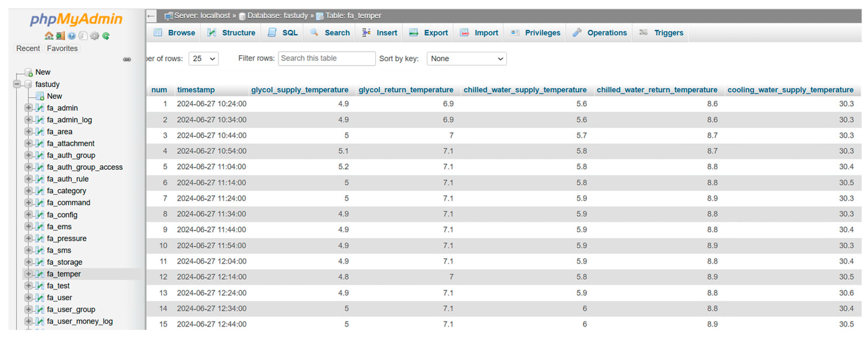Click the log out door icon
Image resolution: width=868 pixels, height=337 pixels.
coord(61,36)
